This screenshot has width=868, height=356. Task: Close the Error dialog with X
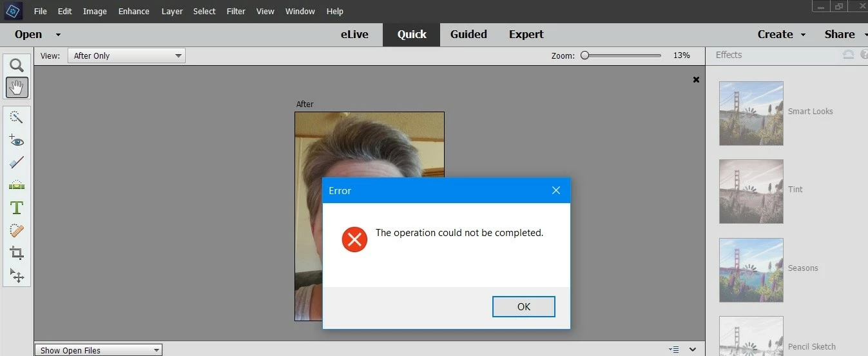click(x=556, y=190)
